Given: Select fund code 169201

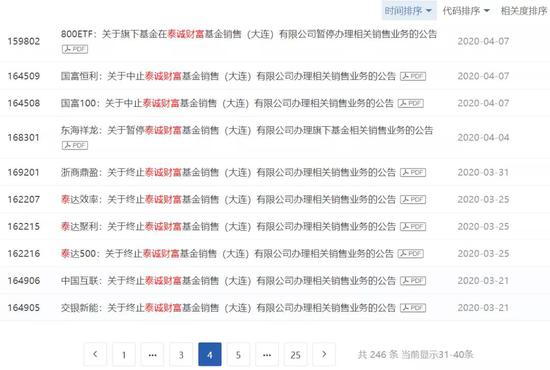Looking at the screenshot, I should tap(24, 173).
